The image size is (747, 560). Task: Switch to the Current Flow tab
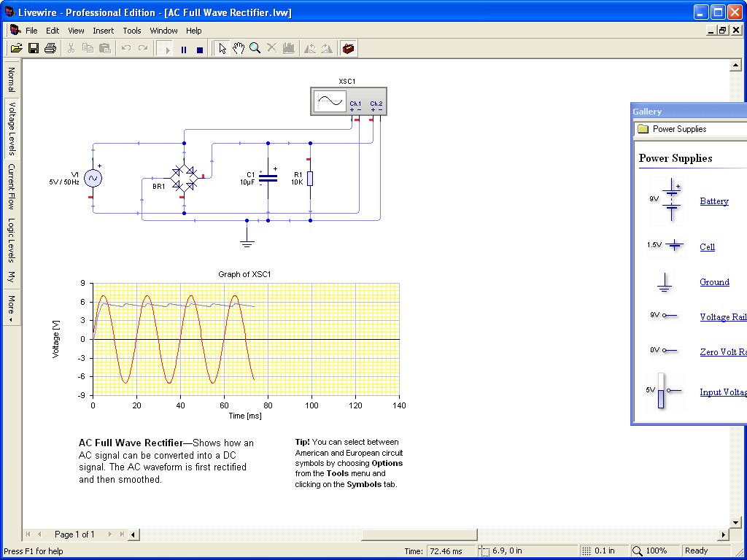[11, 186]
